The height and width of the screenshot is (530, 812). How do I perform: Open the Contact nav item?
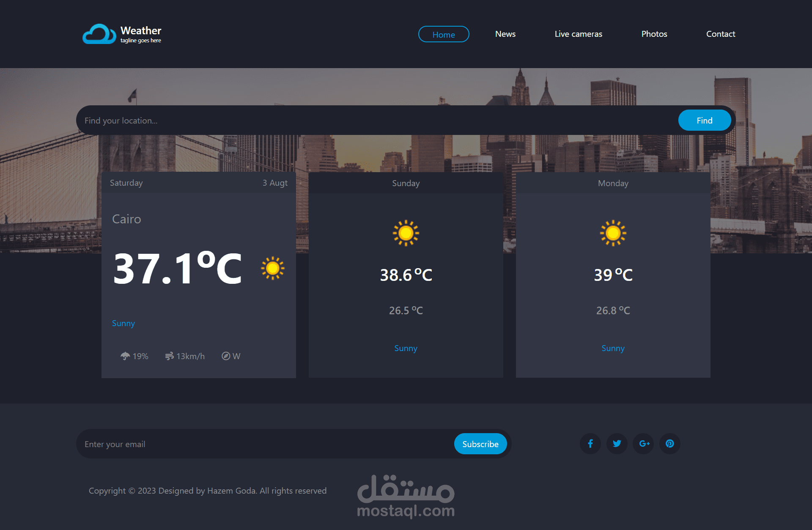(x=721, y=34)
